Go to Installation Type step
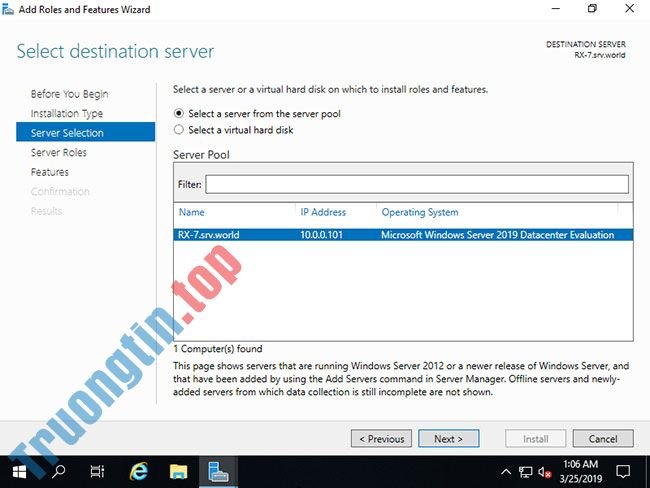The image size is (650, 488). coord(67,113)
